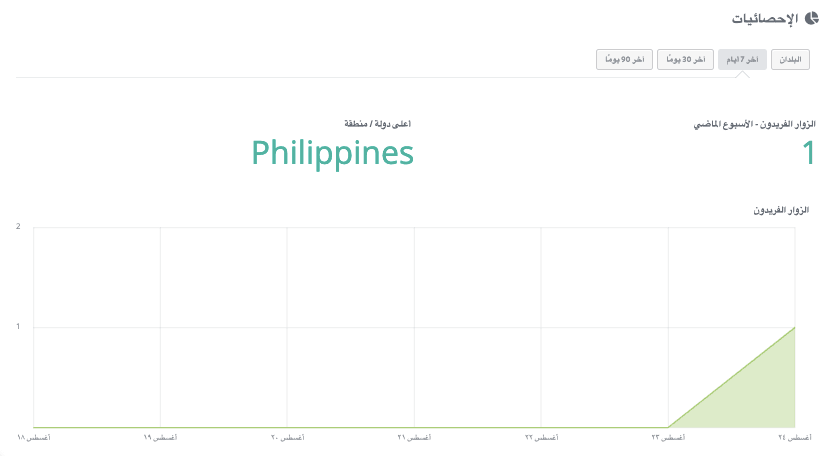Click the أعلى دولة / منطقة label
830x456 pixels.
(377, 123)
